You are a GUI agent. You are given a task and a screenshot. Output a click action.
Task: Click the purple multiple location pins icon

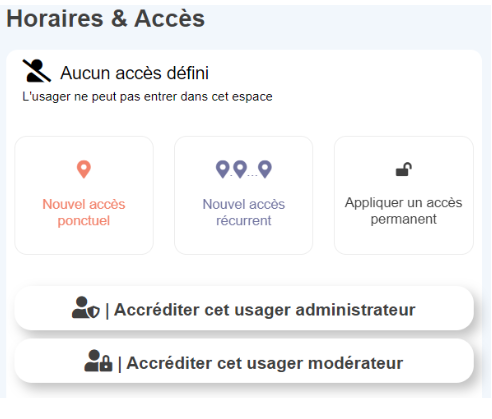pyautogui.click(x=244, y=169)
